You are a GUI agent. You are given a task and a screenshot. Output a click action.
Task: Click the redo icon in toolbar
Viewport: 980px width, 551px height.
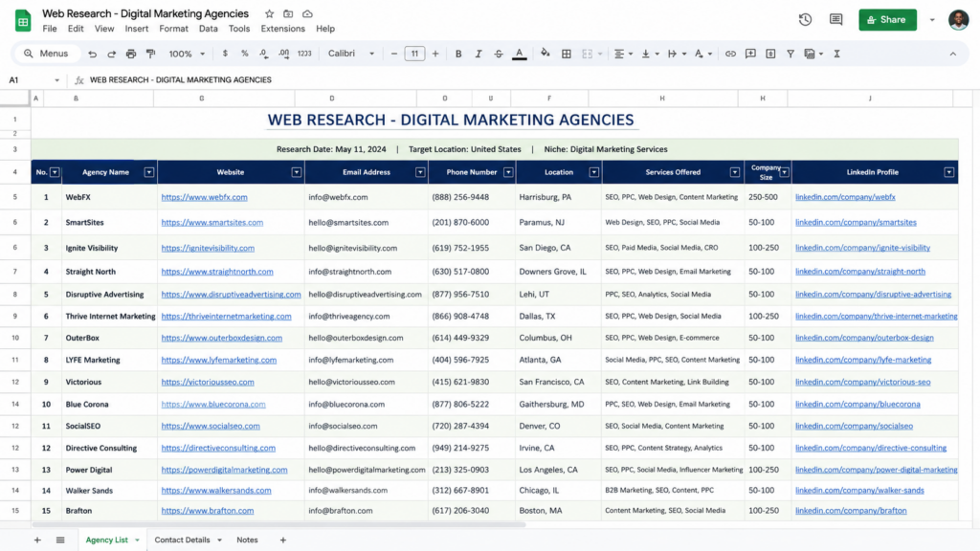[x=111, y=54]
